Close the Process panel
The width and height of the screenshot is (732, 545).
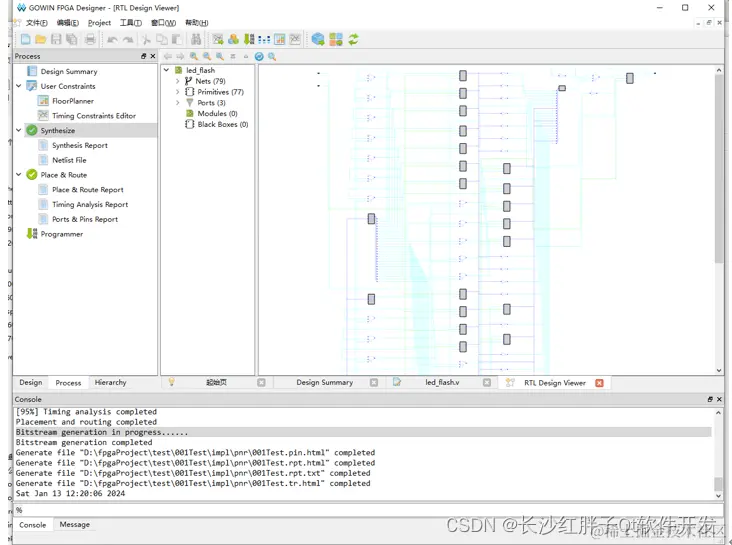(153, 56)
